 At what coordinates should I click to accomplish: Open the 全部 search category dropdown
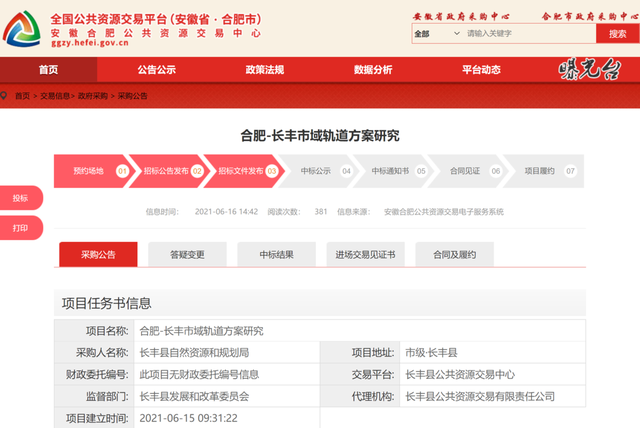(433, 34)
